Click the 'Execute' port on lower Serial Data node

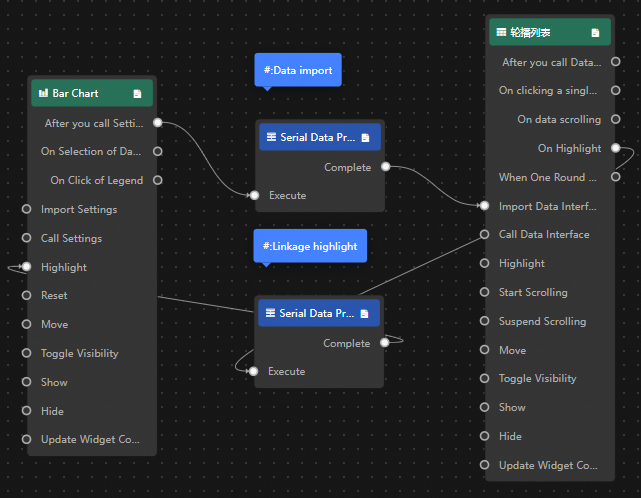point(253,371)
